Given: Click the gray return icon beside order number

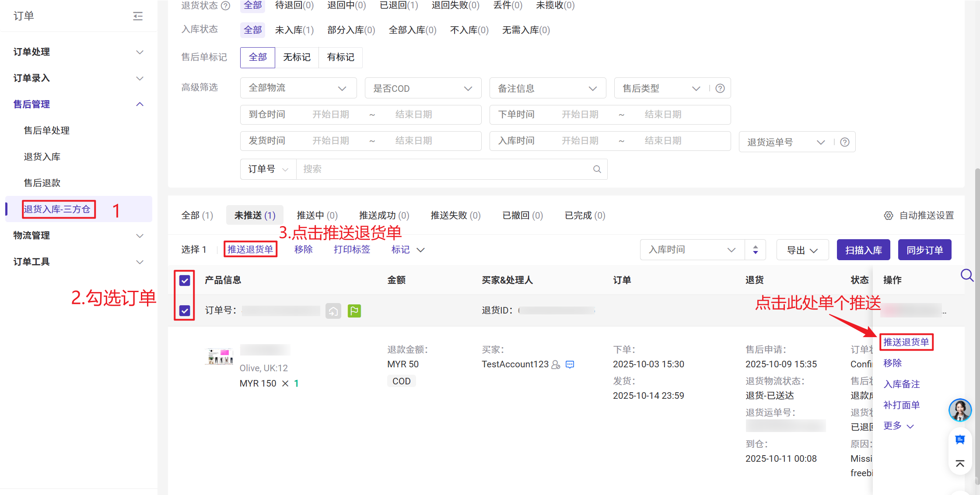Looking at the screenshot, I should click(333, 311).
